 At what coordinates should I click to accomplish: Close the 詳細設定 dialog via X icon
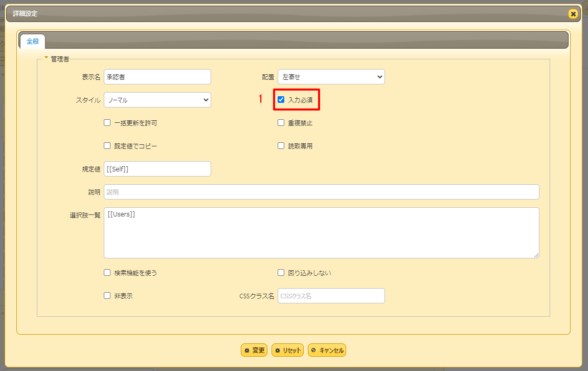click(x=573, y=14)
